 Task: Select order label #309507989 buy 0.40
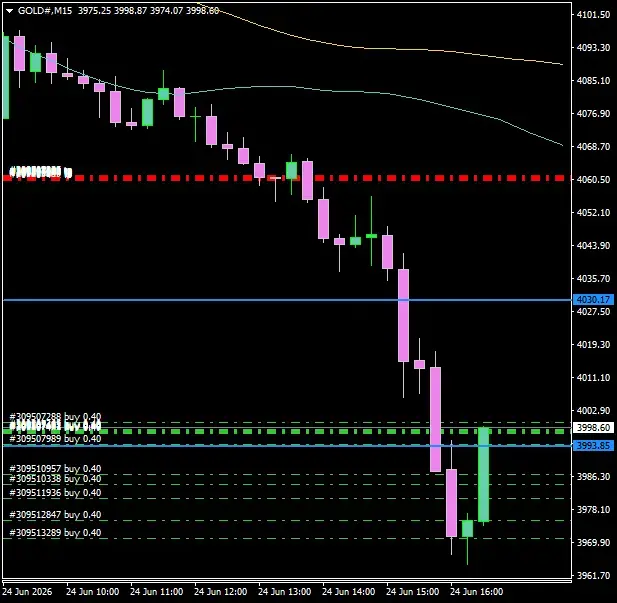[55, 438]
